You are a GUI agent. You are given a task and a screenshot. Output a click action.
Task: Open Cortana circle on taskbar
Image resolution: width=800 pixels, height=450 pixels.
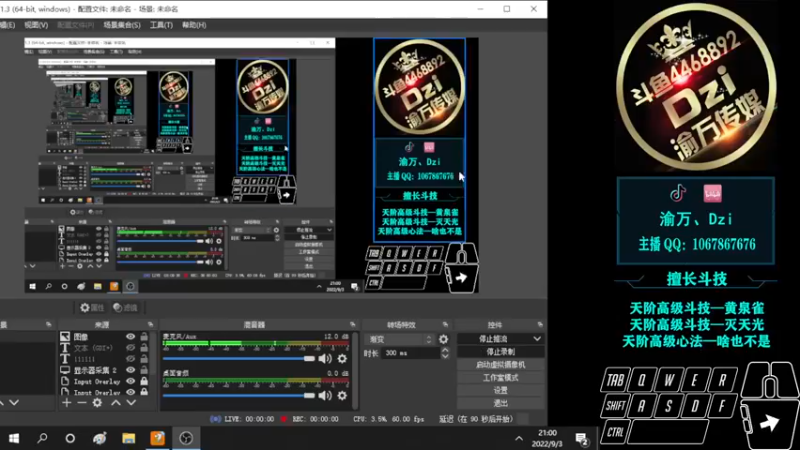pos(70,438)
